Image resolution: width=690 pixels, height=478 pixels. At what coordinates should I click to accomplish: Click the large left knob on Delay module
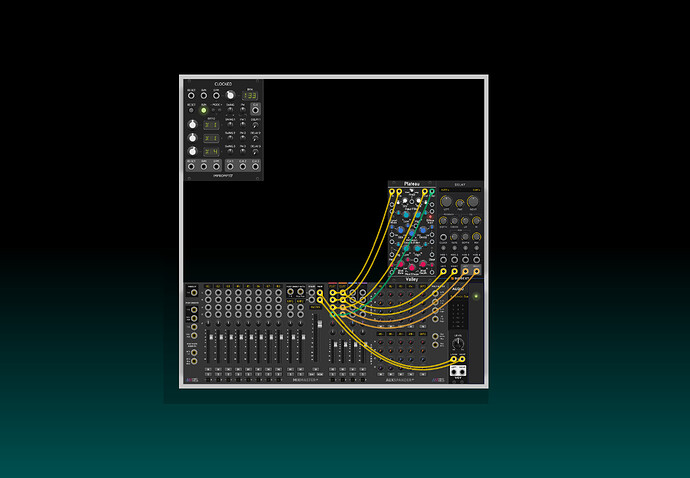pos(446,201)
